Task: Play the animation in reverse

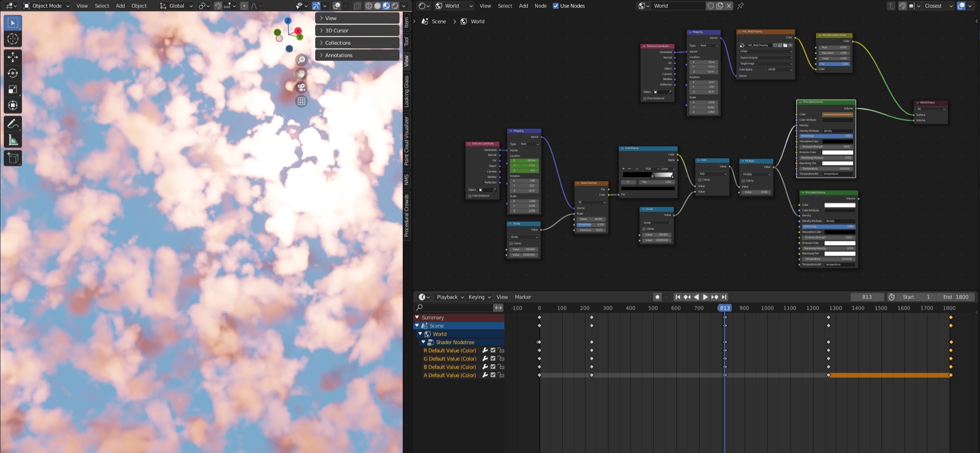Action: tap(696, 297)
